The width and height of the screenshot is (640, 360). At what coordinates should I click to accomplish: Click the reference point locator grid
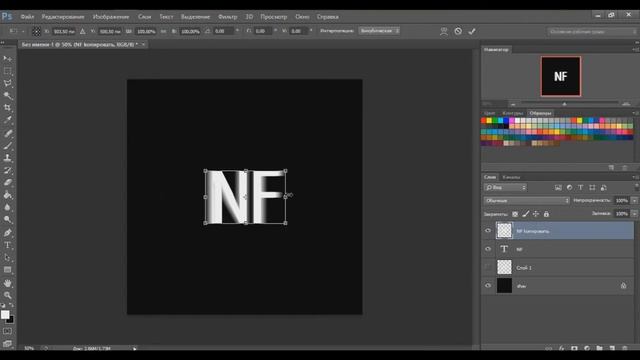tap(36, 31)
